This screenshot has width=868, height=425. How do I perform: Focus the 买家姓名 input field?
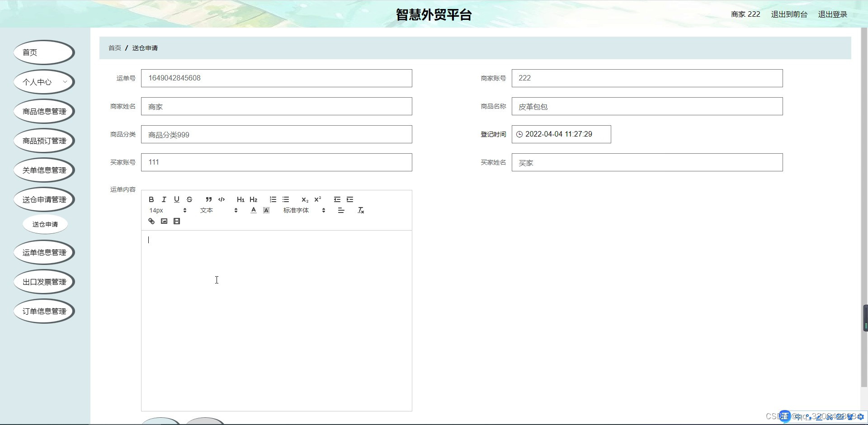pyautogui.click(x=647, y=162)
